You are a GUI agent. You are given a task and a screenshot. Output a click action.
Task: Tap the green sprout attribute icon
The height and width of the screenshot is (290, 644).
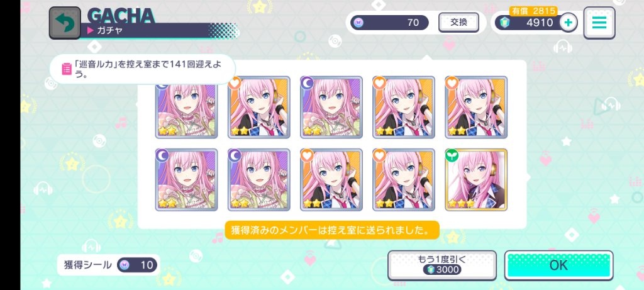[x=452, y=155]
